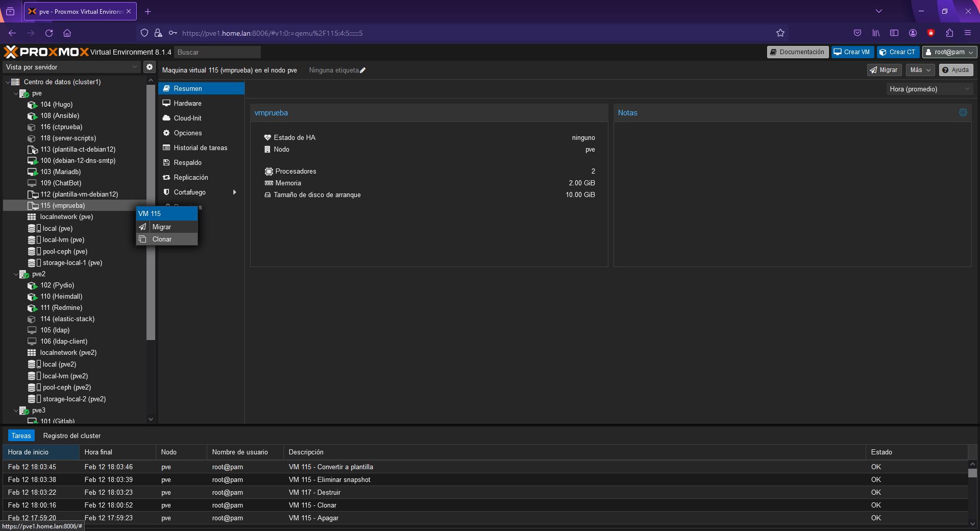
Task: Open the Cloud-Init section
Action: [201, 118]
